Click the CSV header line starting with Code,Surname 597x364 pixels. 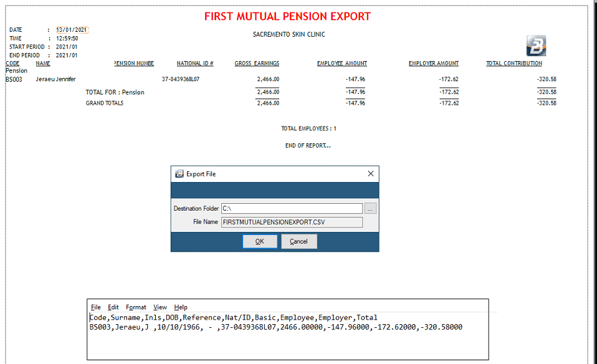pos(234,317)
